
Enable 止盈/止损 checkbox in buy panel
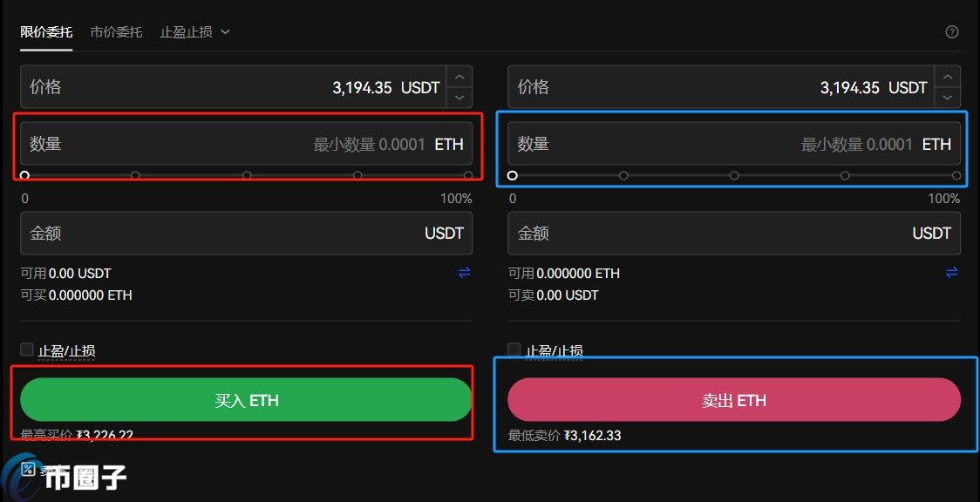point(27,349)
